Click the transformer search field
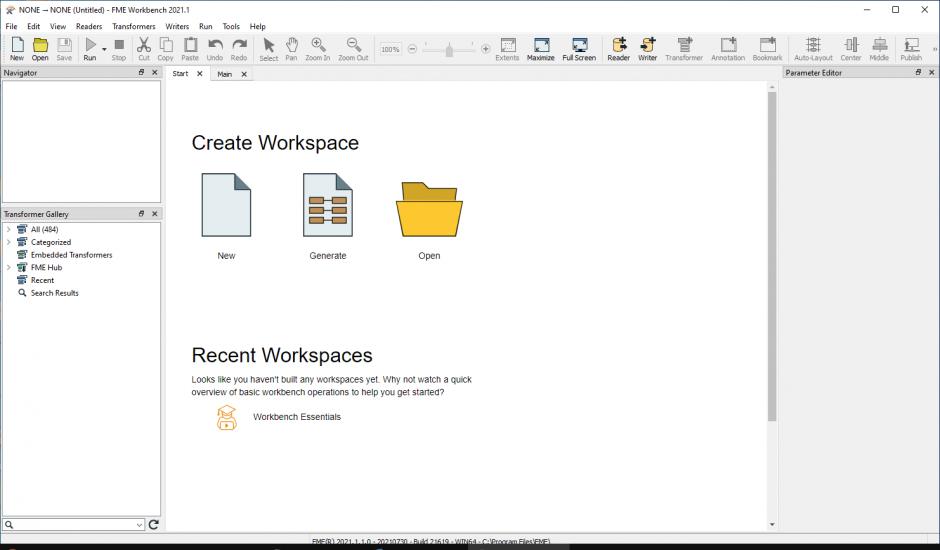This screenshot has height=550, width=940. [74, 525]
